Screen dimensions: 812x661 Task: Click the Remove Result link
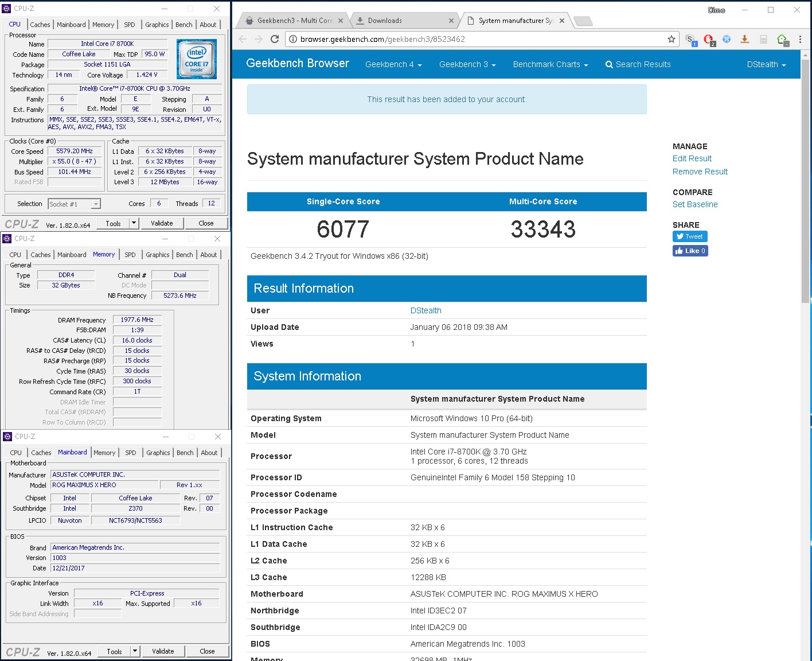(x=700, y=172)
